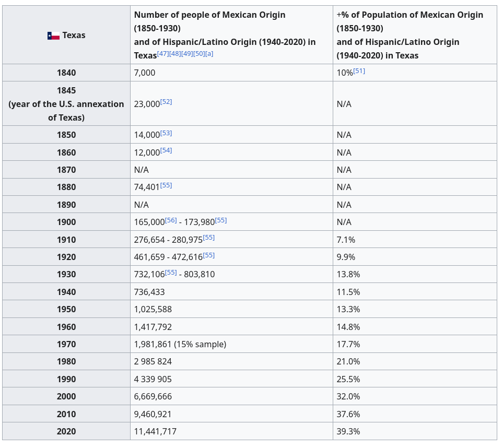This screenshot has height=448, width=503.
Task: Select the 1960 row header
Action: [66, 327]
